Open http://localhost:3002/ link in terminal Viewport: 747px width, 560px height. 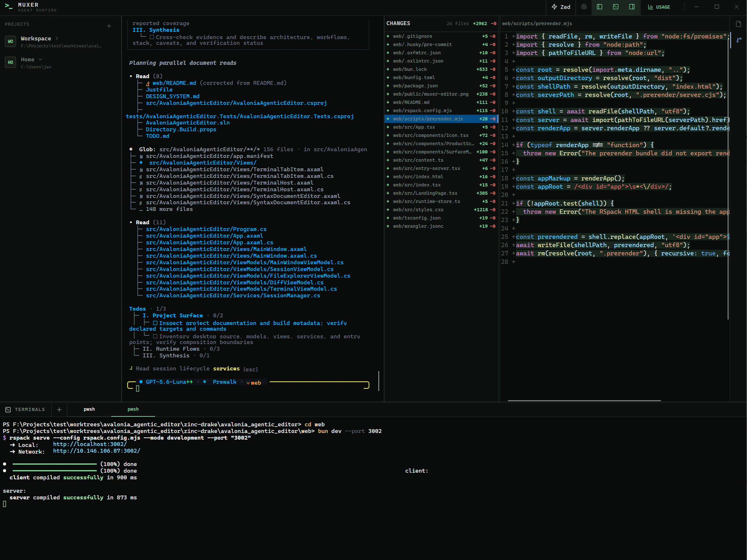(90, 444)
